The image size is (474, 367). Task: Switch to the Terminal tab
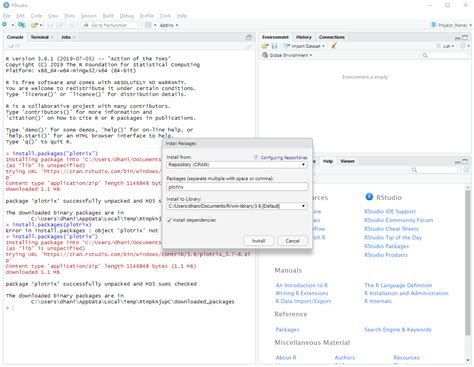(x=40, y=37)
